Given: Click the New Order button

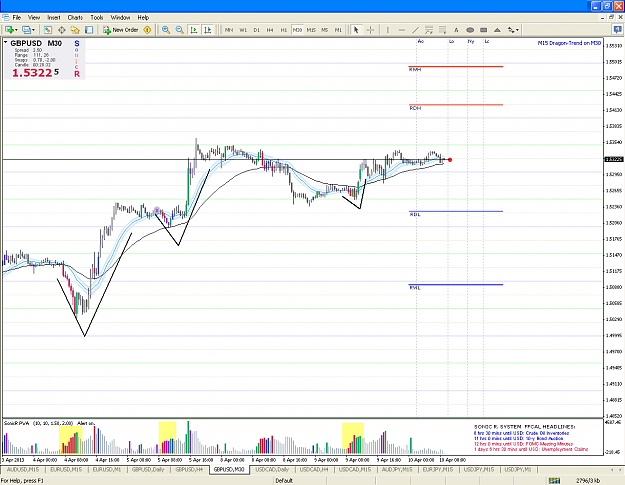Looking at the screenshot, I should coord(121,30).
